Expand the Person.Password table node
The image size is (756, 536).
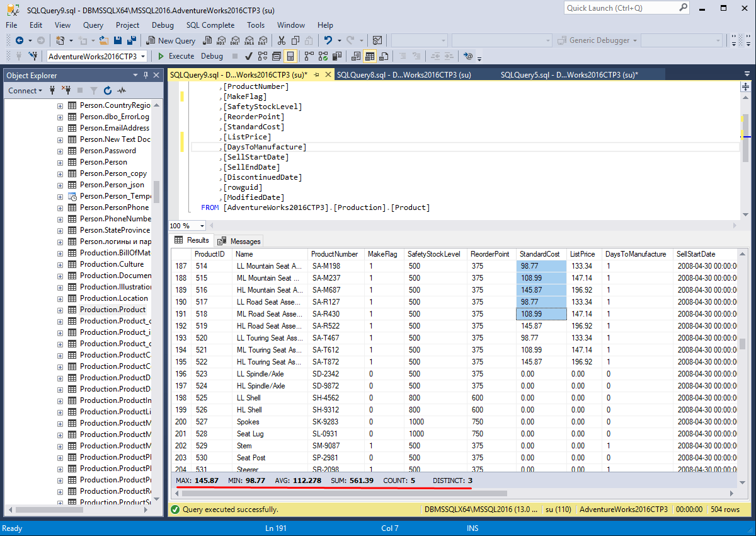60,151
